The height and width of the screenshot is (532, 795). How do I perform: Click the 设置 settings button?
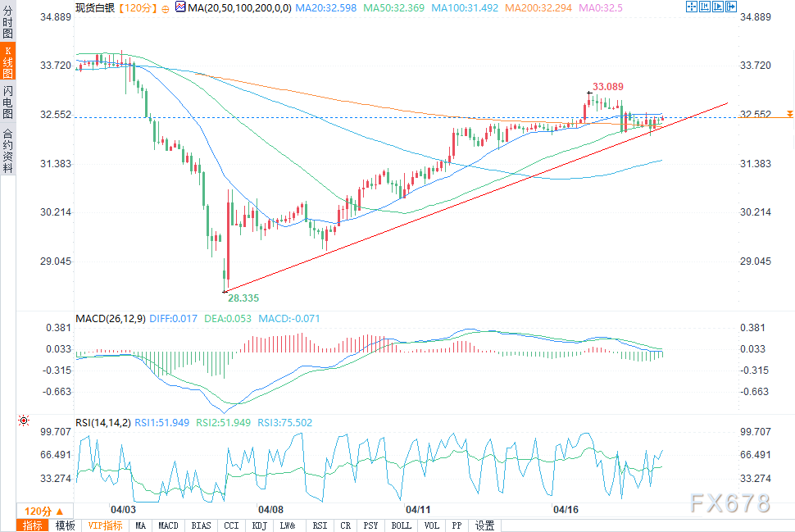pos(485,525)
